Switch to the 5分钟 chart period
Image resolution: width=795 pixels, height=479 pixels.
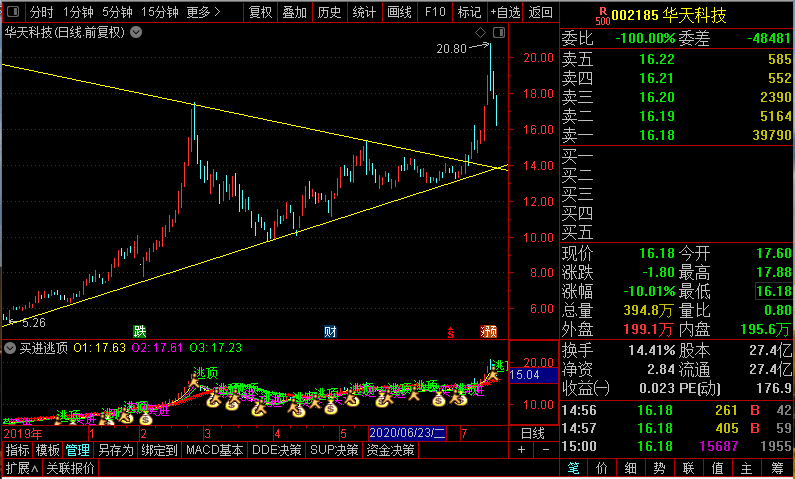pos(117,12)
